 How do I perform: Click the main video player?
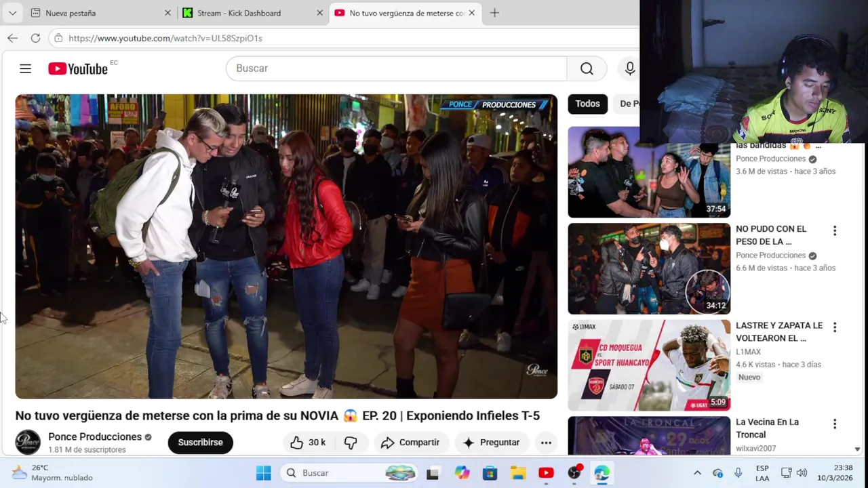pyautogui.click(x=286, y=247)
